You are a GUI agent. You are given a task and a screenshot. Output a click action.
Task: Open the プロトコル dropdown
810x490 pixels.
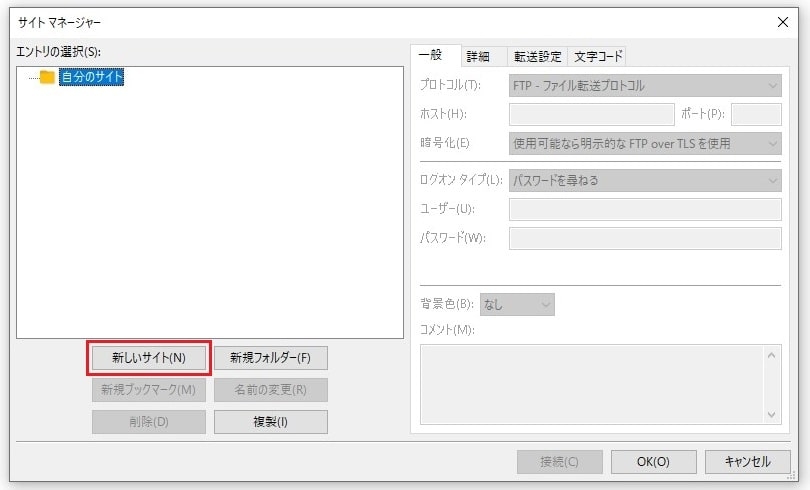(645, 86)
